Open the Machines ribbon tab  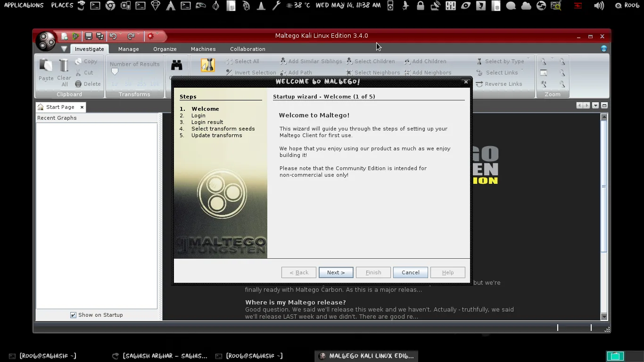[203, 49]
